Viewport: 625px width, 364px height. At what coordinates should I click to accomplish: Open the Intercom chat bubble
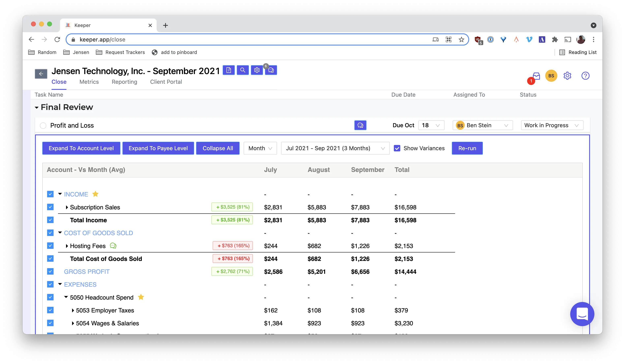pyautogui.click(x=582, y=314)
